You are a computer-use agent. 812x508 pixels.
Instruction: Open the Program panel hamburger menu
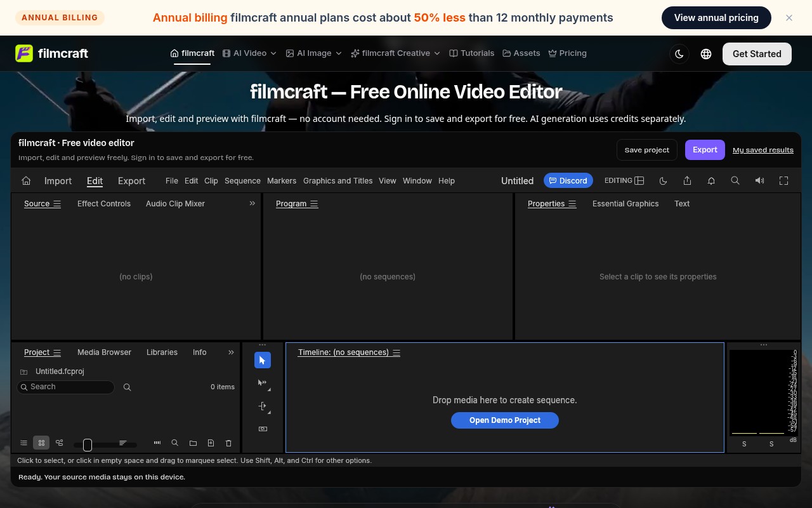[314, 204]
